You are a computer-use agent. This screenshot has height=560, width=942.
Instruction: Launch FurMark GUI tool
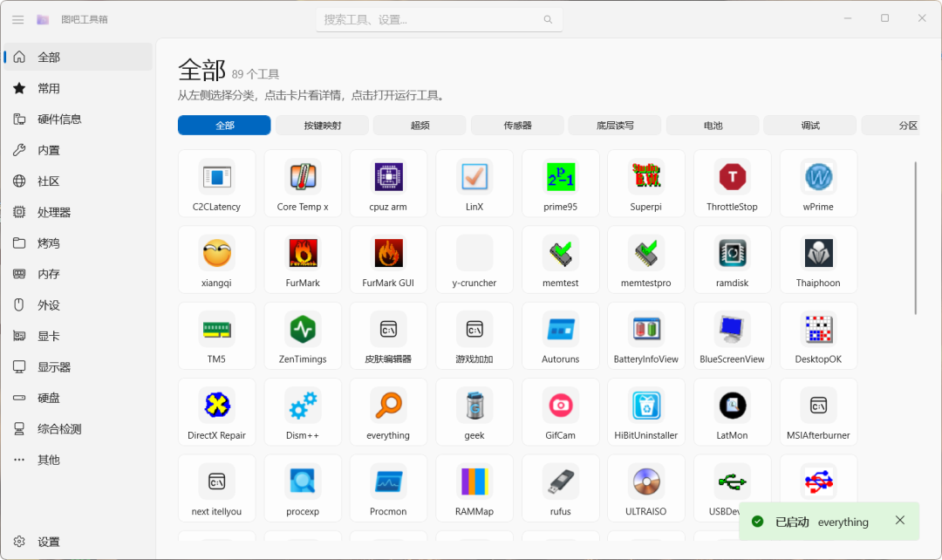tap(388, 260)
